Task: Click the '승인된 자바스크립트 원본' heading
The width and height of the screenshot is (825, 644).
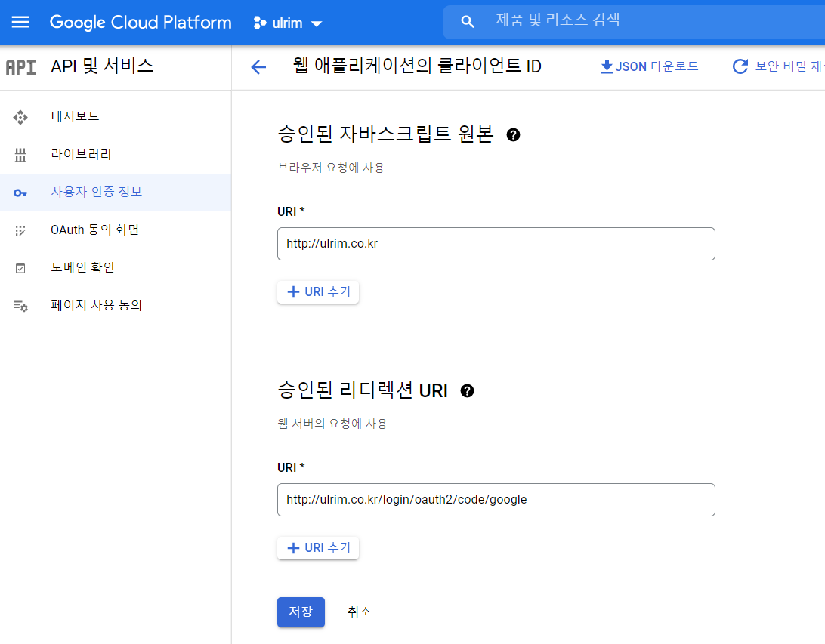Action: tap(385, 134)
